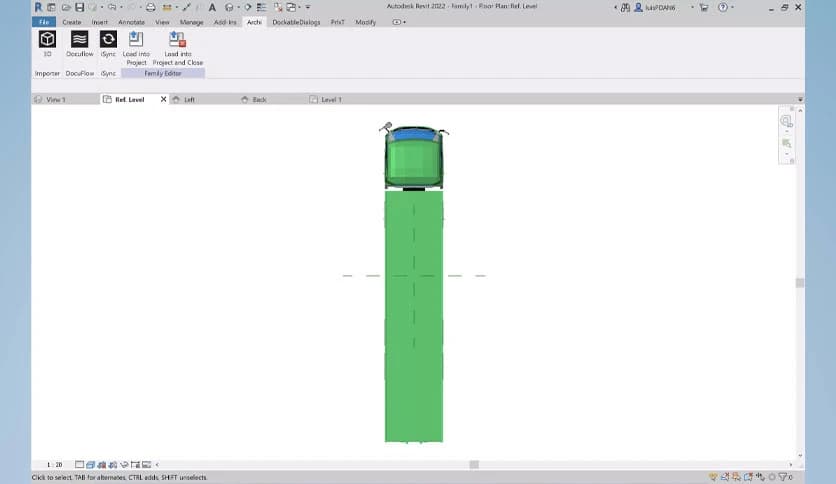The width and height of the screenshot is (836, 484).
Task: Switch to the Manage ribbon tab
Action: pos(191,22)
